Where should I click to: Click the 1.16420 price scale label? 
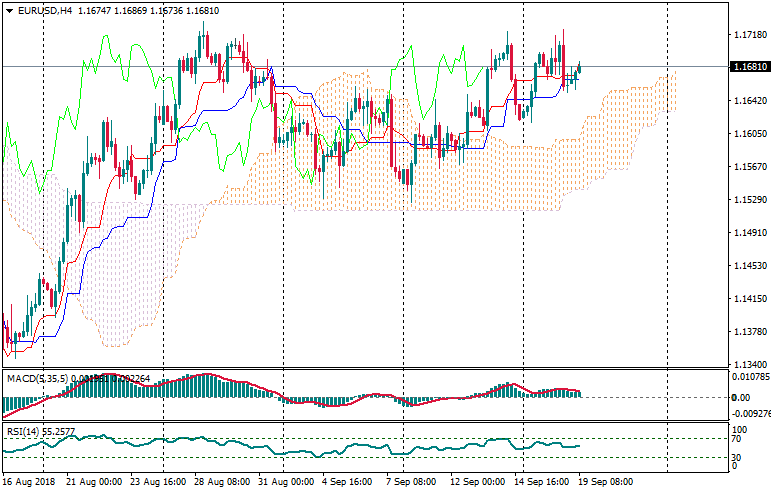click(750, 101)
